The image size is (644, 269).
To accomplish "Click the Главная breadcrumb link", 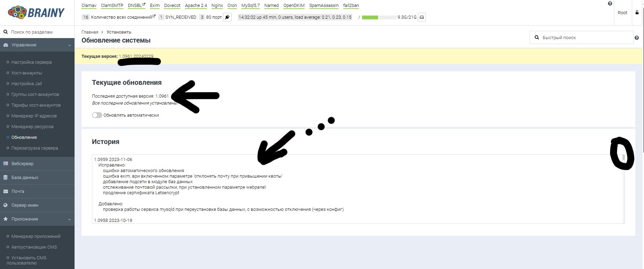I will click(90, 32).
